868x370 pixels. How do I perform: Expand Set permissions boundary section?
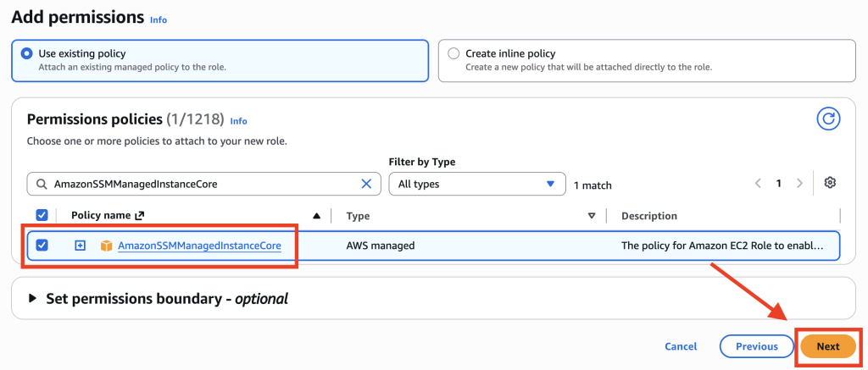(x=159, y=299)
